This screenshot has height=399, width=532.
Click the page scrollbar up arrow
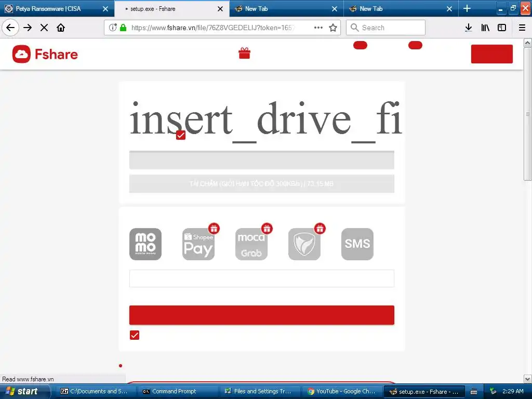pyautogui.click(x=528, y=43)
